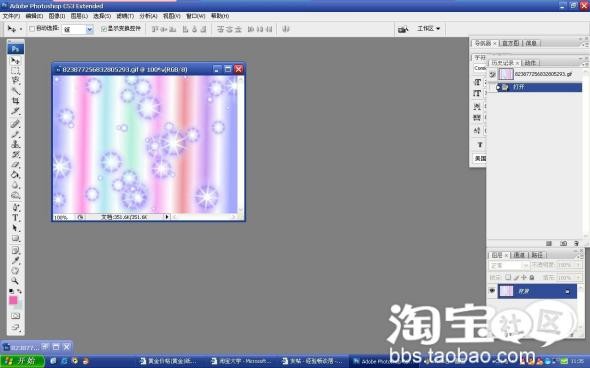Open the auto-select 组 dropdown in options bar

coord(78,29)
